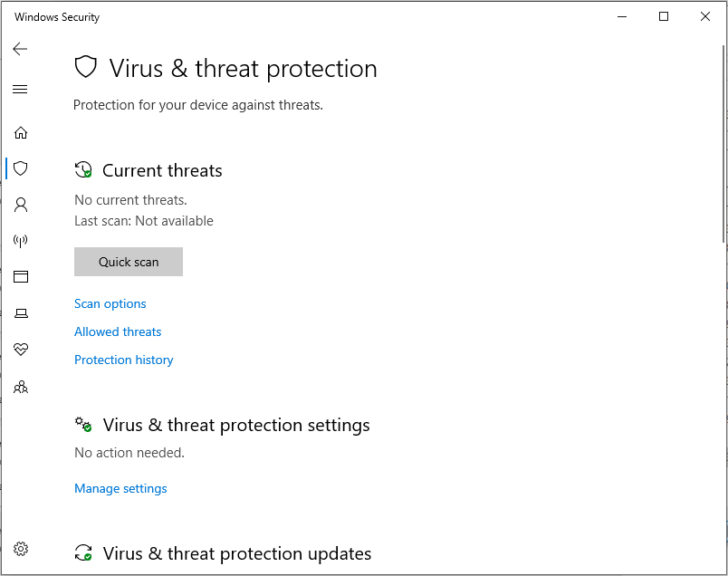Click Virus & threat protection updates heading
Screen dimensions: 728x576
point(237,553)
